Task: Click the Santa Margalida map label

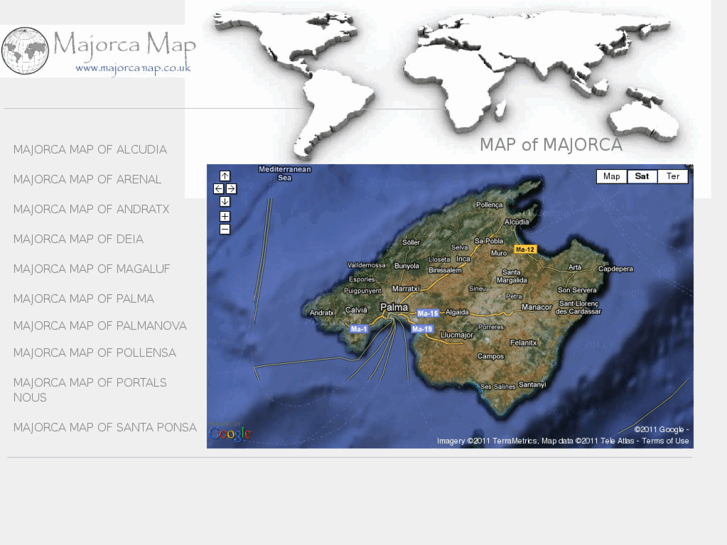Action: click(x=512, y=276)
